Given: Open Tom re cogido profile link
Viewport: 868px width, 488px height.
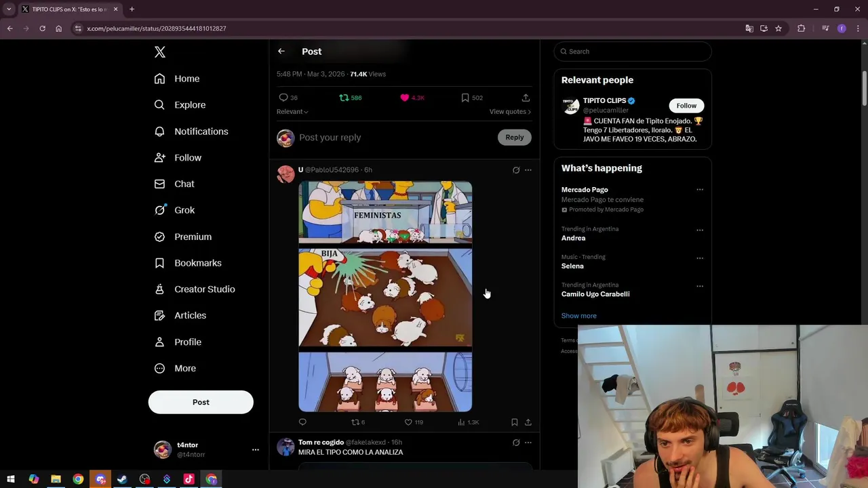Looking at the screenshot, I should coord(321,443).
